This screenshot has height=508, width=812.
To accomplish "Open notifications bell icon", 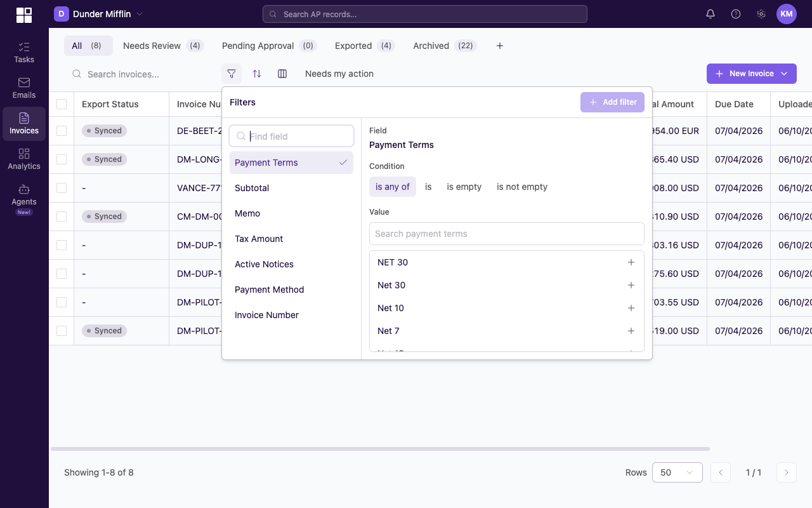I will [710, 14].
